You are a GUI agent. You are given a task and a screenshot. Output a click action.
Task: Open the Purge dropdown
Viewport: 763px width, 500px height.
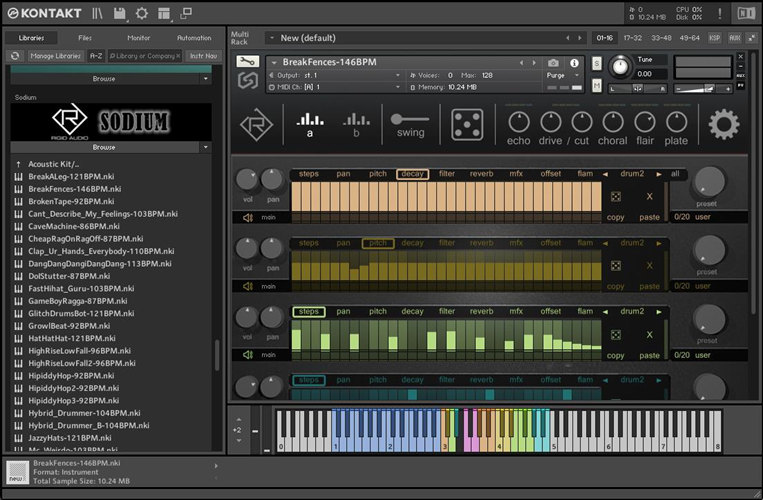[563, 75]
